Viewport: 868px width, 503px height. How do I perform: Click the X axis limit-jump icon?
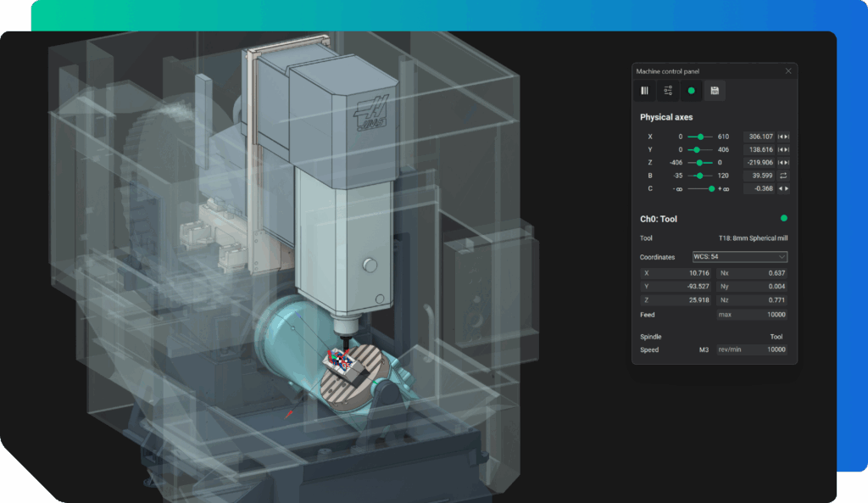tap(784, 137)
